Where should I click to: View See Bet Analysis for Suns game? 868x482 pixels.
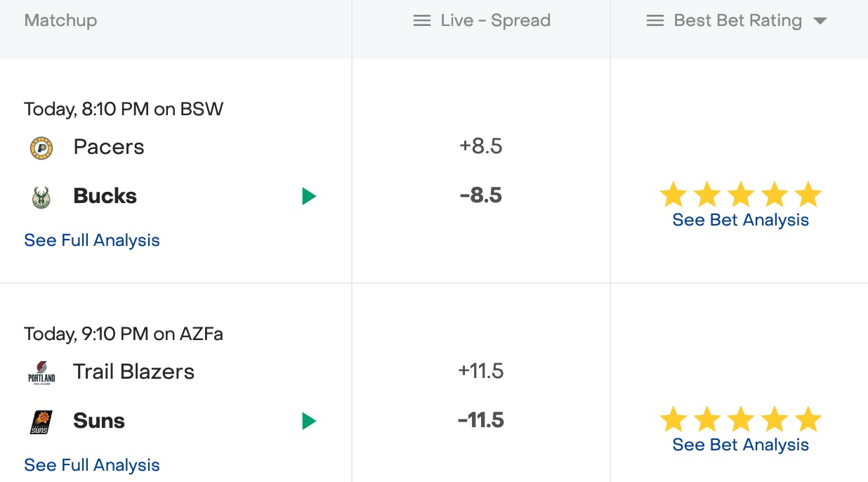click(740, 445)
